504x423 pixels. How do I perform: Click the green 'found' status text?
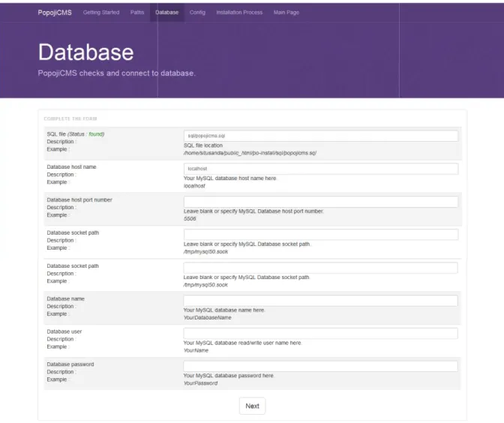point(95,134)
